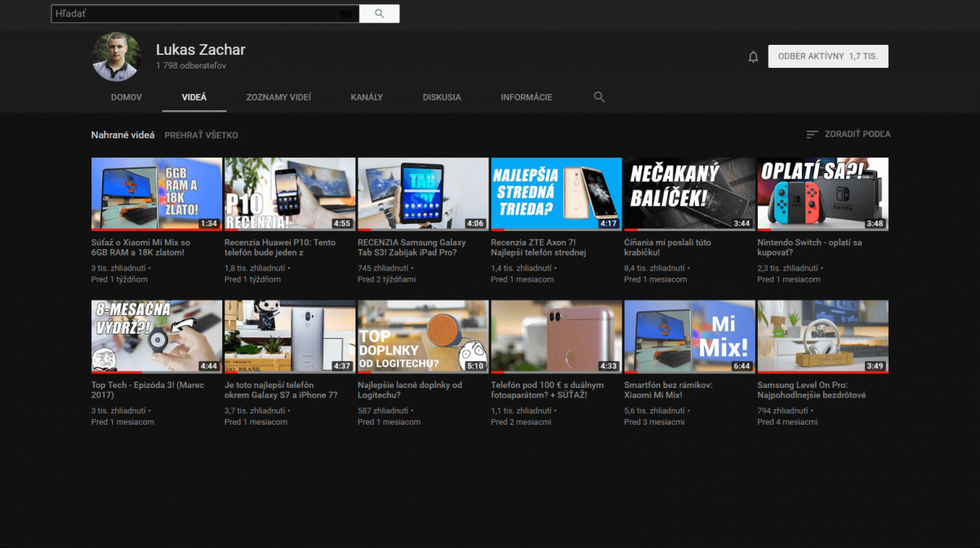Image resolution: width=980 pixels, height=548 pixels.
Task: Open the ZOZNAMY VIDEÍ tab
Action: click(278, 97)
